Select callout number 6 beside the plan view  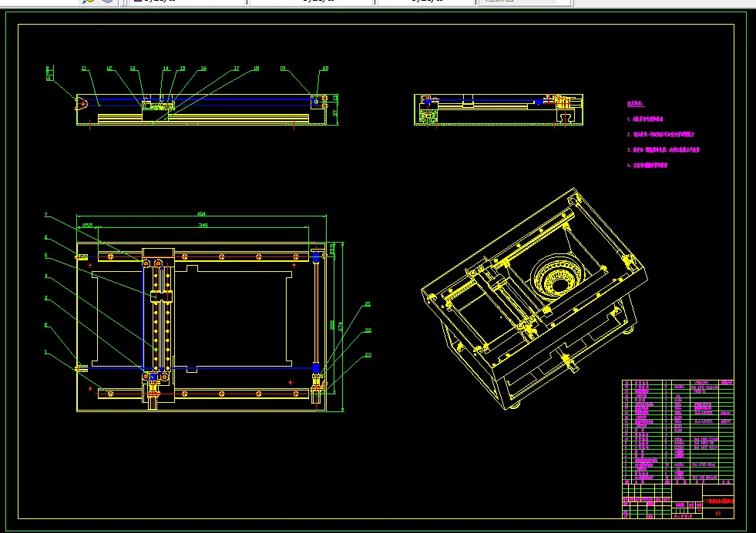(45, 237)
